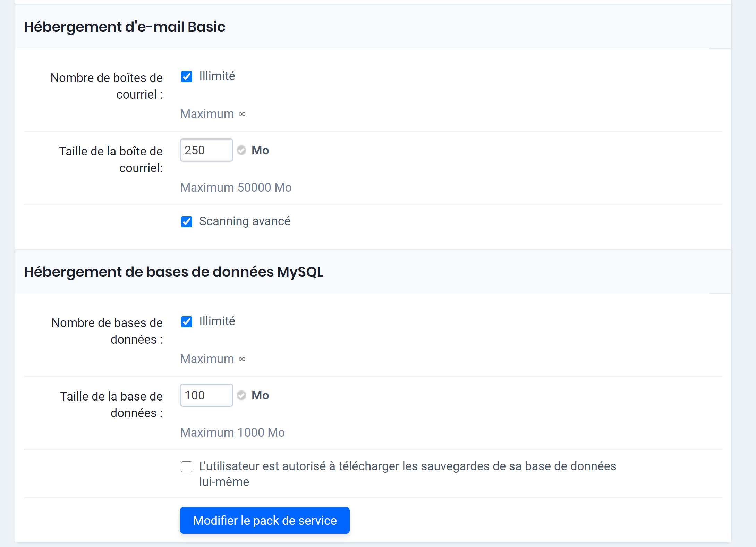Click the Taille de la boîte de courriel label
This screenshot has width=756, height=547.
point(111,159)
